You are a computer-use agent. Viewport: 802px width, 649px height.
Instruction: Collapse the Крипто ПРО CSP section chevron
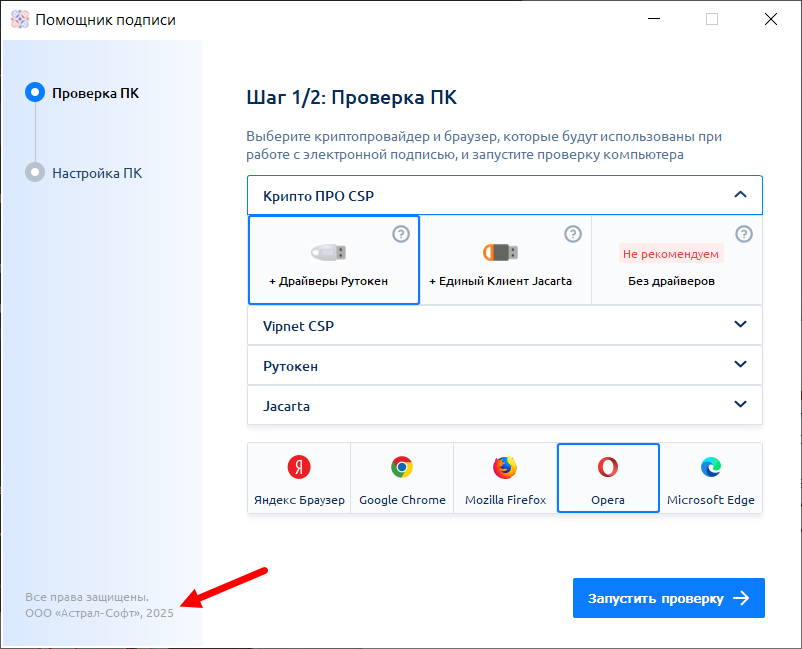point(740,194)
